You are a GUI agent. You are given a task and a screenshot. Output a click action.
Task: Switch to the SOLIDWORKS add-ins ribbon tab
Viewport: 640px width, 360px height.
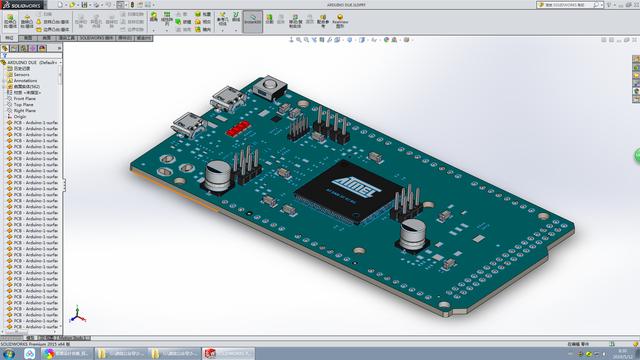(x=96, y=38)
